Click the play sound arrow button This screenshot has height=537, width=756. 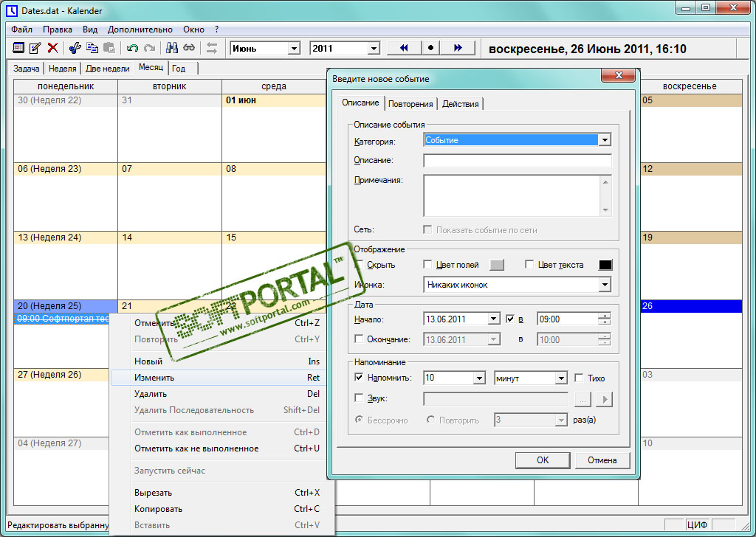click(605, 399)
